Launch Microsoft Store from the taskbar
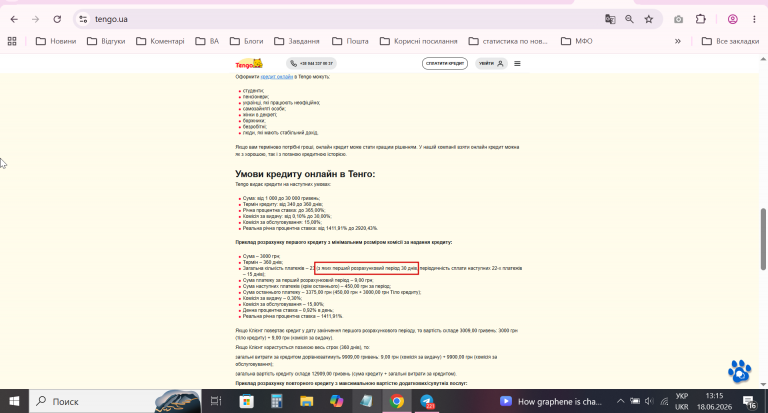Viewport: 768px width, 413px height. [x=246, y=401]
